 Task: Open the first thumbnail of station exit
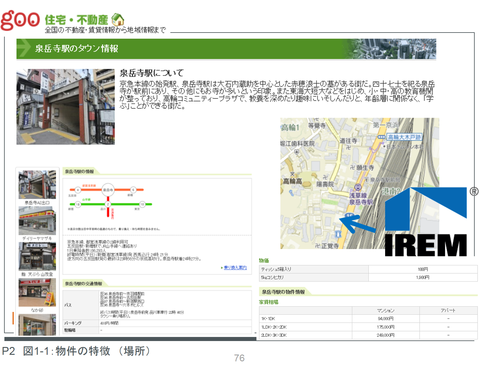[37, 185]
